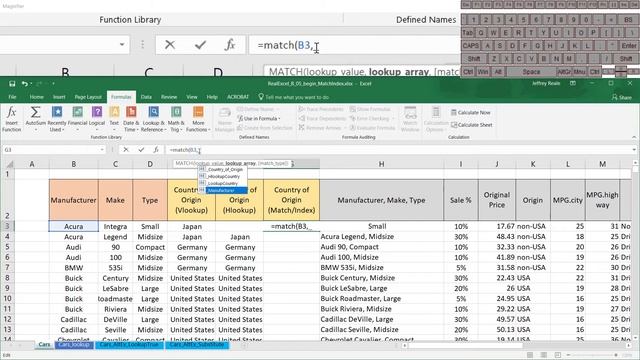Switch to the Review ribbon tab
640x360 pixels.
click(169, 97)
